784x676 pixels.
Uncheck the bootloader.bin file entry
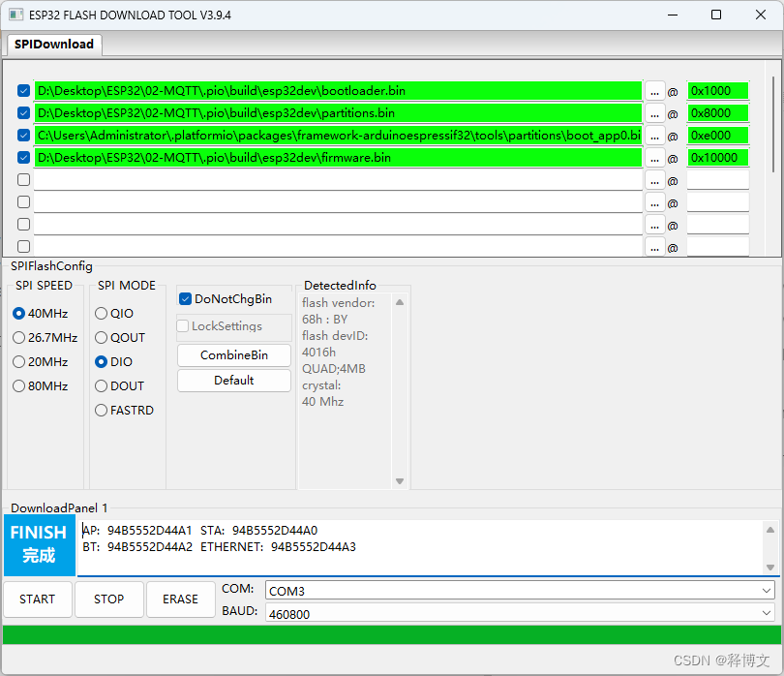click(22, 90)
